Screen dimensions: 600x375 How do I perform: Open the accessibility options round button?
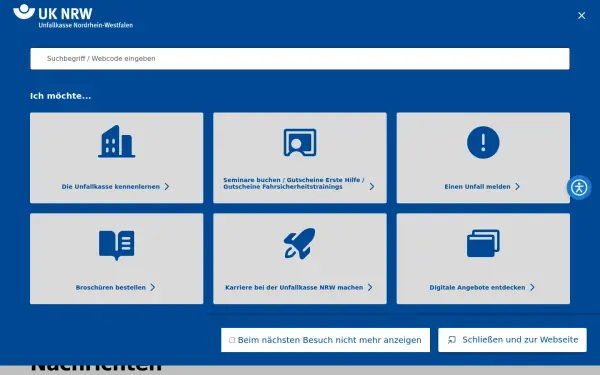pos(579,188)
